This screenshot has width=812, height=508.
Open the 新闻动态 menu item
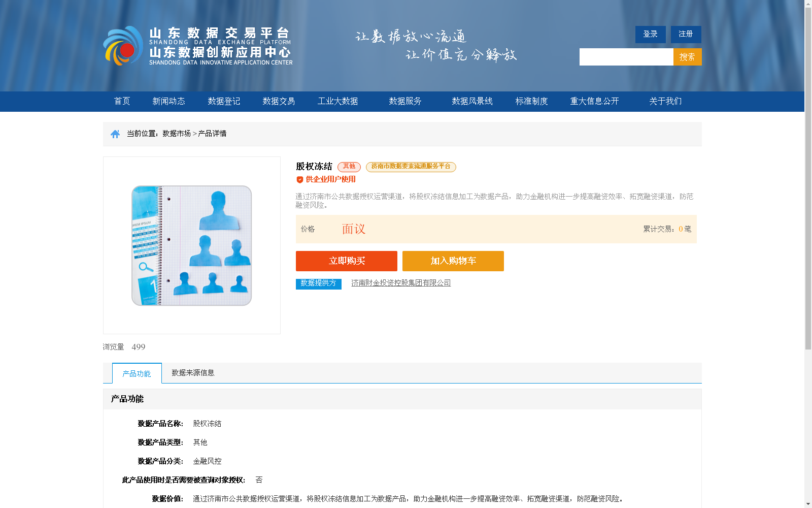[x=168, y=101]
